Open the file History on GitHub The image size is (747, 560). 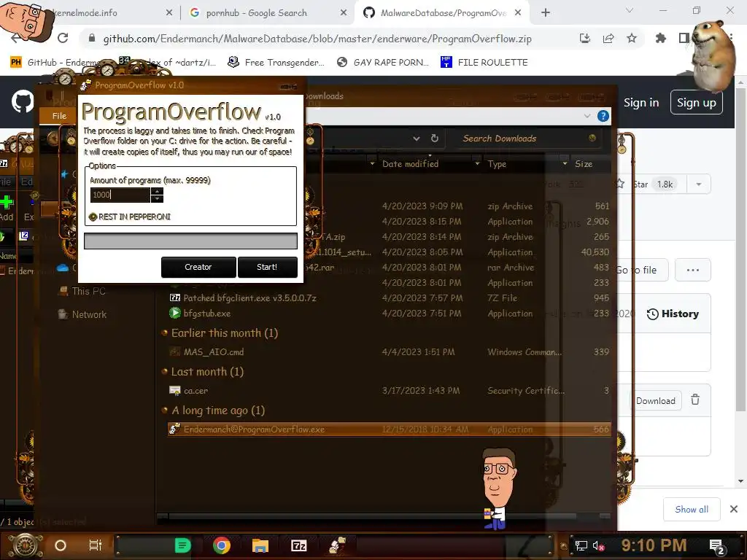tap(673, 314)
